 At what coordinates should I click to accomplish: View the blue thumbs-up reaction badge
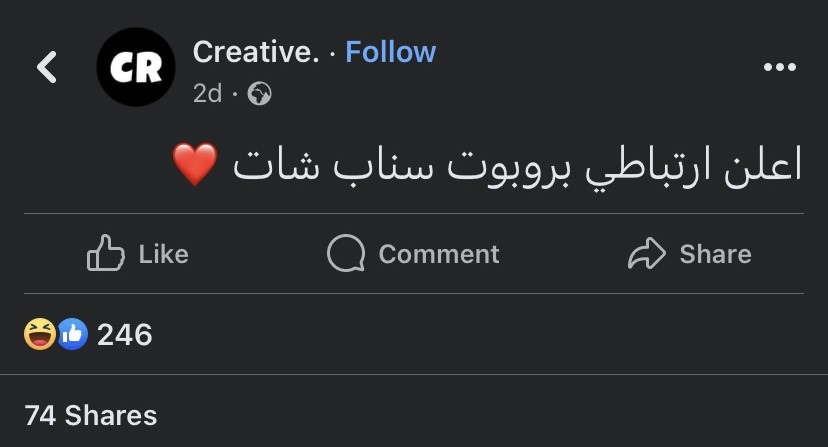[72, 334]
